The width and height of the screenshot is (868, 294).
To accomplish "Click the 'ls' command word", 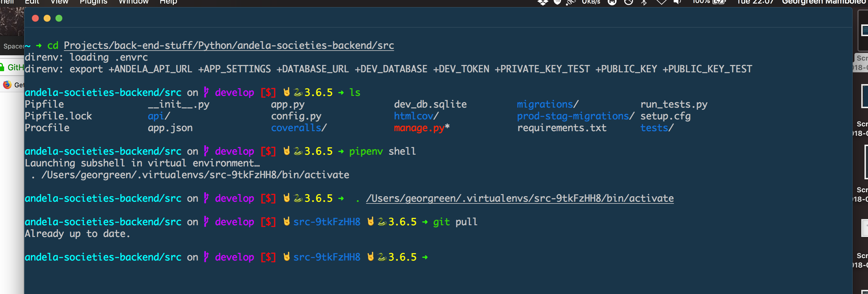I will [355, 92].
